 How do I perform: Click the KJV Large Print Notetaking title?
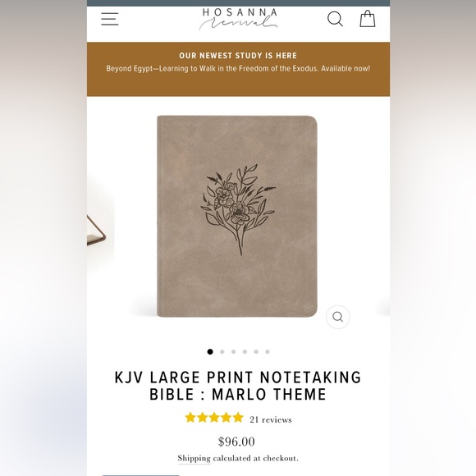pos(238,386)
